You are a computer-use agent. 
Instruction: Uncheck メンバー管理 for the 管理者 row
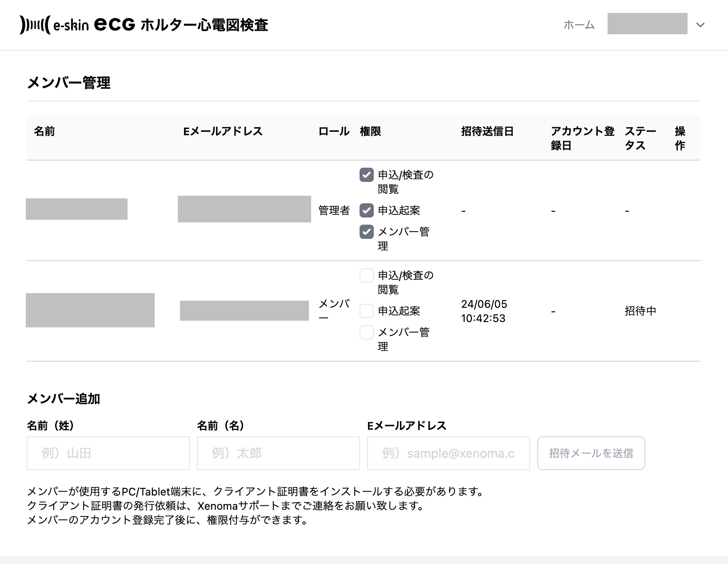click(x=366, y=232)
